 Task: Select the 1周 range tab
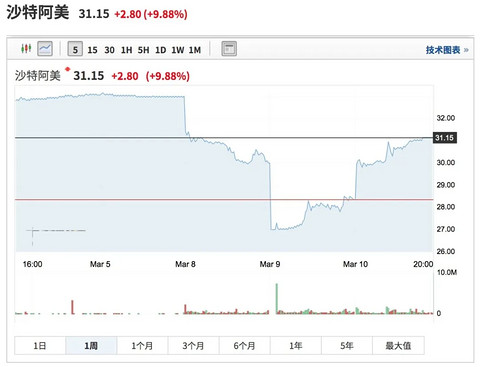pos(91,345)
